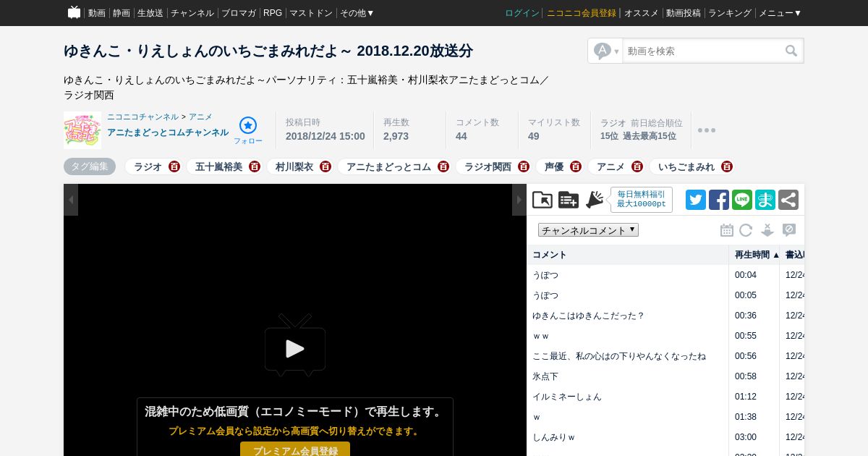Play video with center TV play icon
This screenshot has width=868, height=456.
295,345
